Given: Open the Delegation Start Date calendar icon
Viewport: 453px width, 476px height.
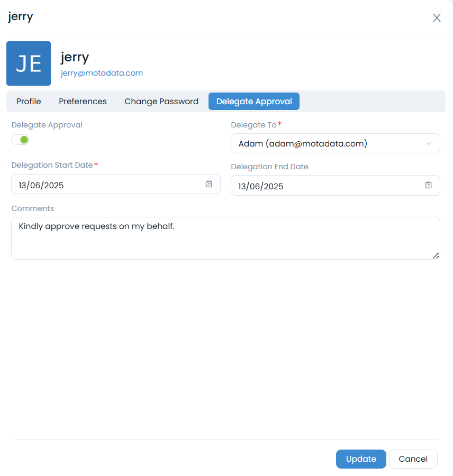Looking at the screenshot, I should [209, 184].
